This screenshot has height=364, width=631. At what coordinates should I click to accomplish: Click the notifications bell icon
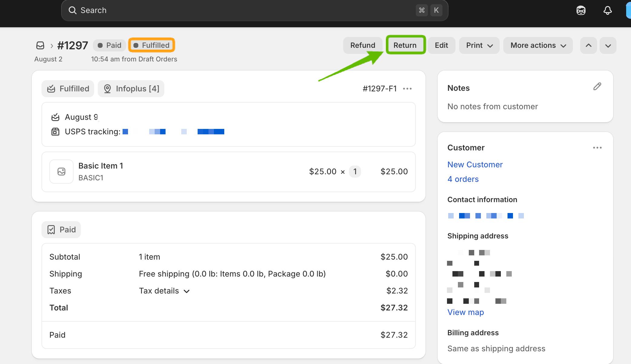coord(607,11)
